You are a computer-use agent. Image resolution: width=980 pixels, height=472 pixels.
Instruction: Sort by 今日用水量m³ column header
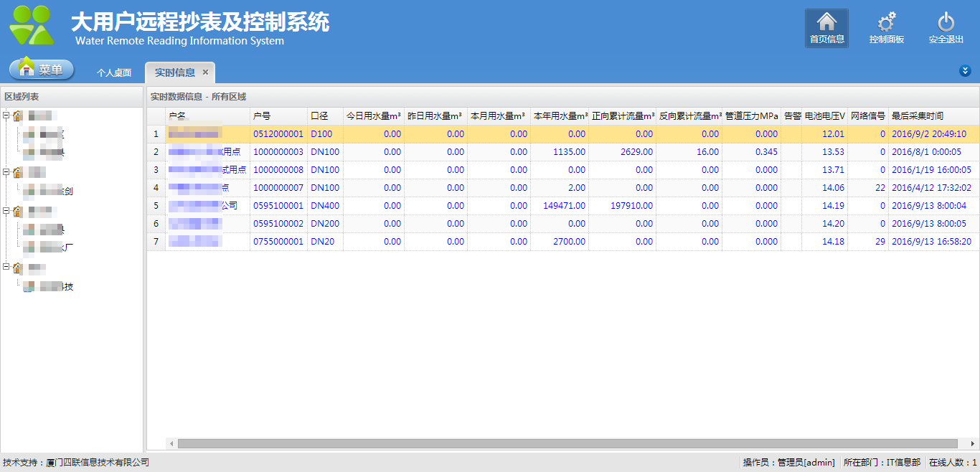374,116
